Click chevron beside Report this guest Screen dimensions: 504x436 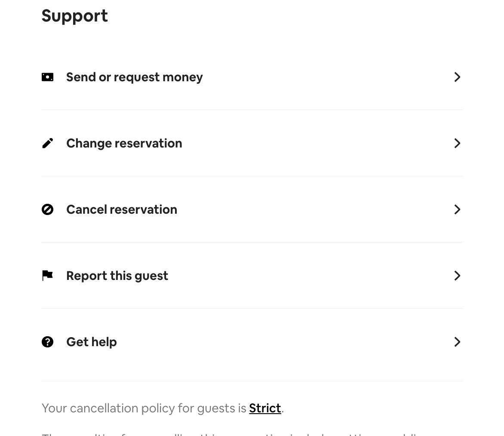pyautogui.click(x=457, y=276)
